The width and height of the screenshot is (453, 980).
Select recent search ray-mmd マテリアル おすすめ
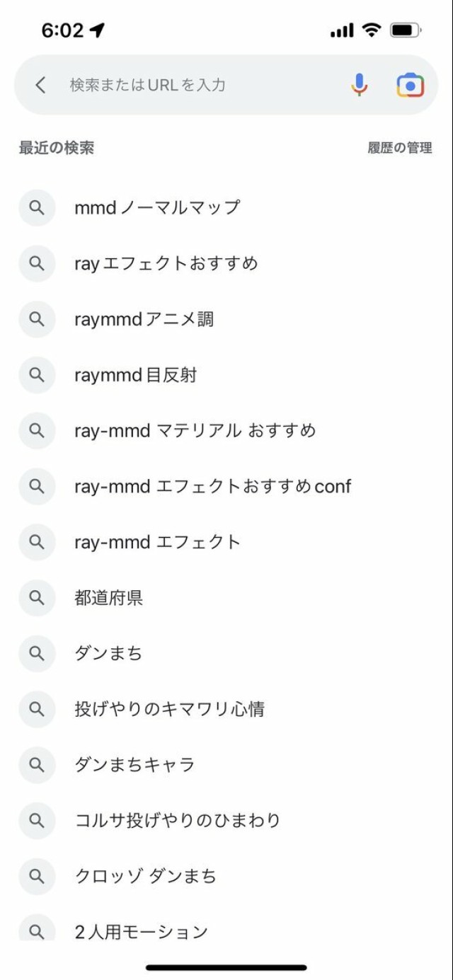(195, 430)
